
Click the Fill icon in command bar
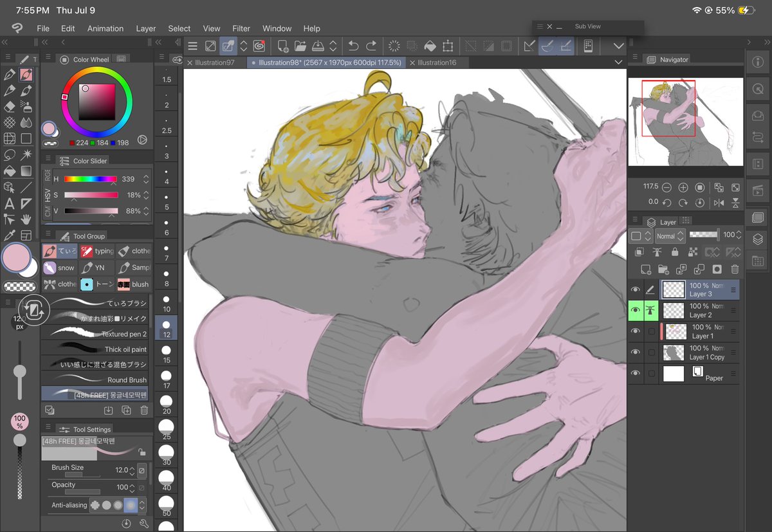click(x=430, y=46)
